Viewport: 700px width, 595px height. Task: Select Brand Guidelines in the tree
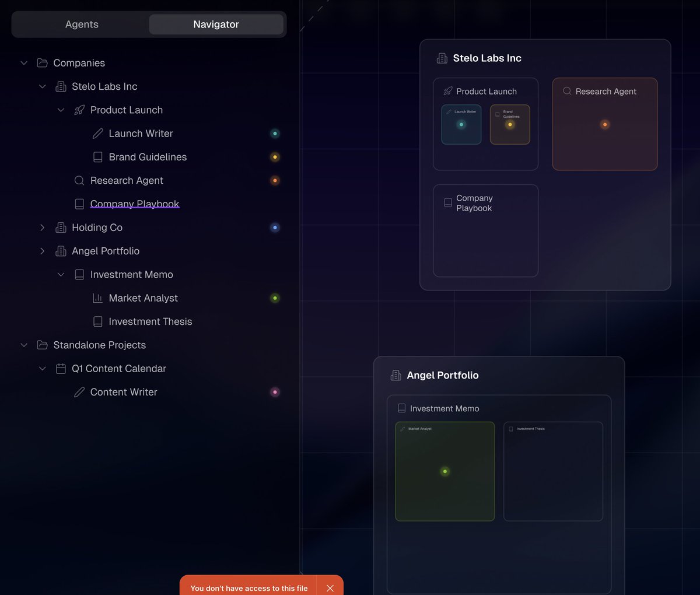[x=148, y=157]
